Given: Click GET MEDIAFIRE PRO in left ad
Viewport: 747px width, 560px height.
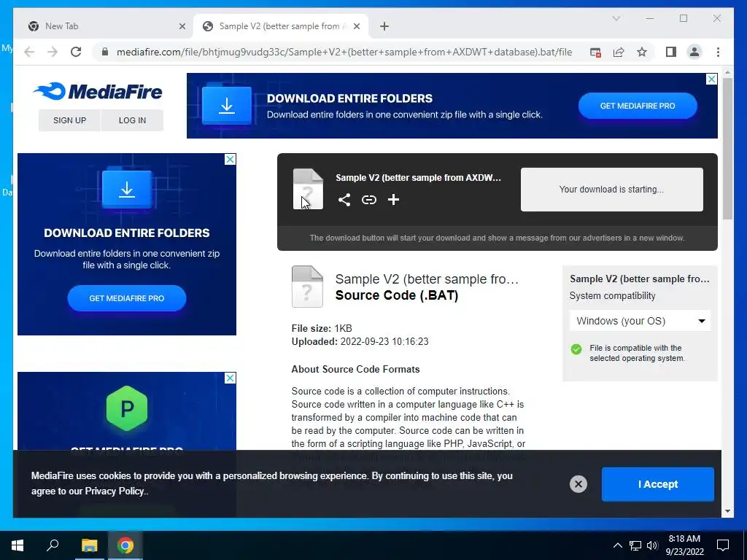Looking at the screenshot, I should [x=127, y=298].
